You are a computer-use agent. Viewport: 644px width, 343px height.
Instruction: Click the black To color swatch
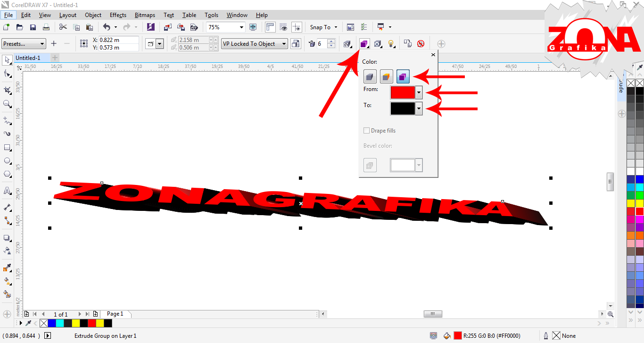pos(403,109)
